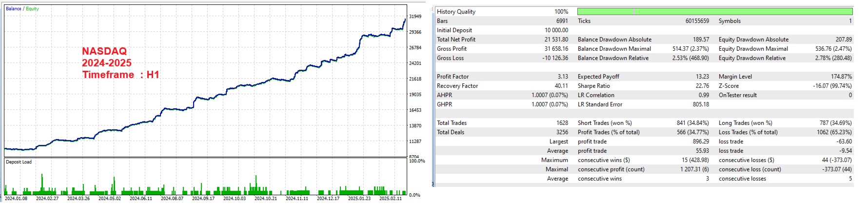The width and height of the screenshot is (868, 204).
Task: Select the Total Trades value 1628
Action: pyautogui.click(x=562, y=123)
